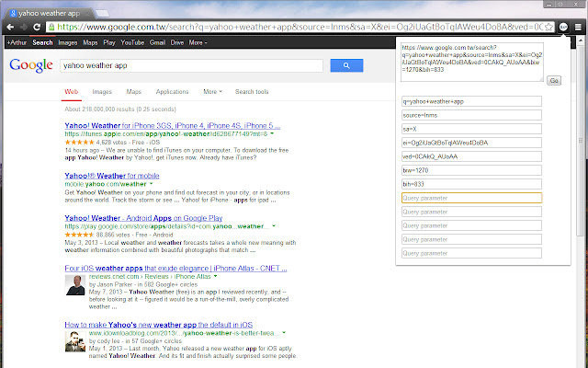The width and height of the screenshot is (588, 368).
Task: Open Maps in black Google bar
Action: pyautogui.click(x=90, y=43)
